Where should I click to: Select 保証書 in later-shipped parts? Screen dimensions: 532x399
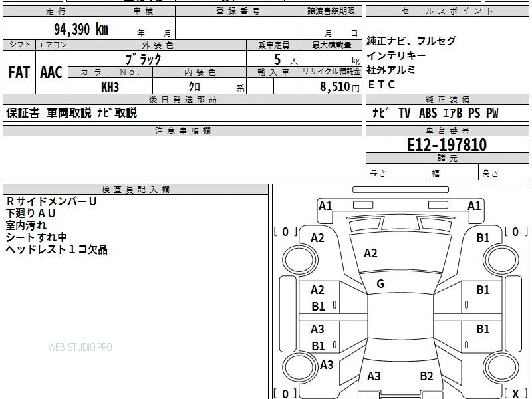(23, 112)
